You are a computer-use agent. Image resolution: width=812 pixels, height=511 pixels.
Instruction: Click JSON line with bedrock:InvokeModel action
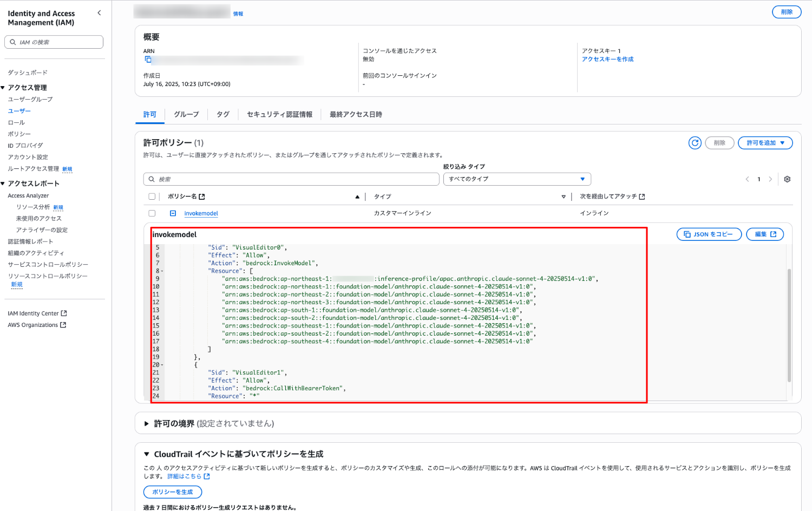(x=264, y=264)
